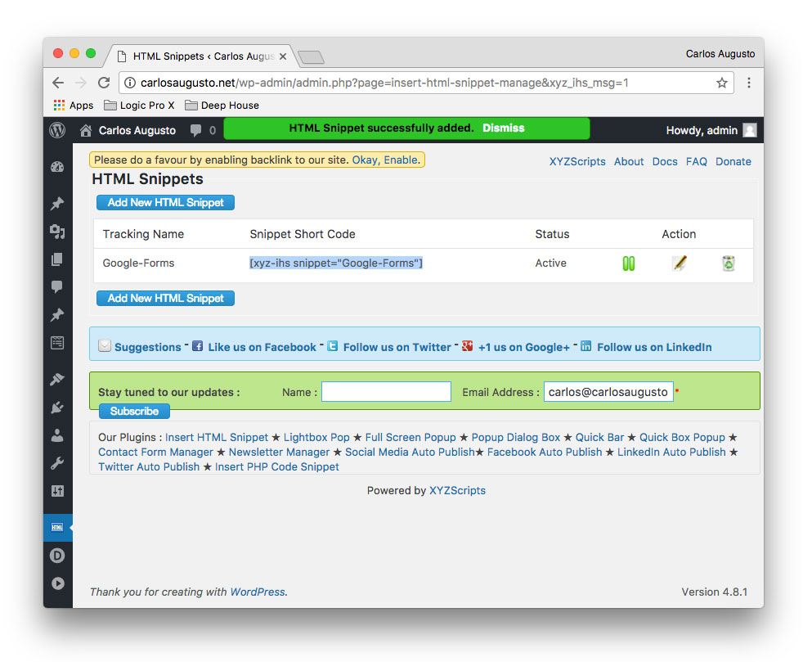Click the Subscribe button
This screenshot has width=812, height=662.
[135, 411]
